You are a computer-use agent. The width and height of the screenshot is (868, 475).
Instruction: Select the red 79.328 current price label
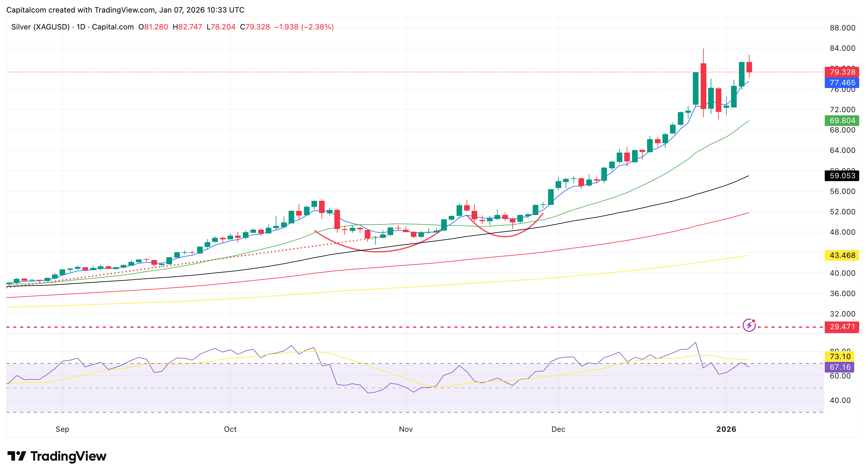click(x=841, y=72)
